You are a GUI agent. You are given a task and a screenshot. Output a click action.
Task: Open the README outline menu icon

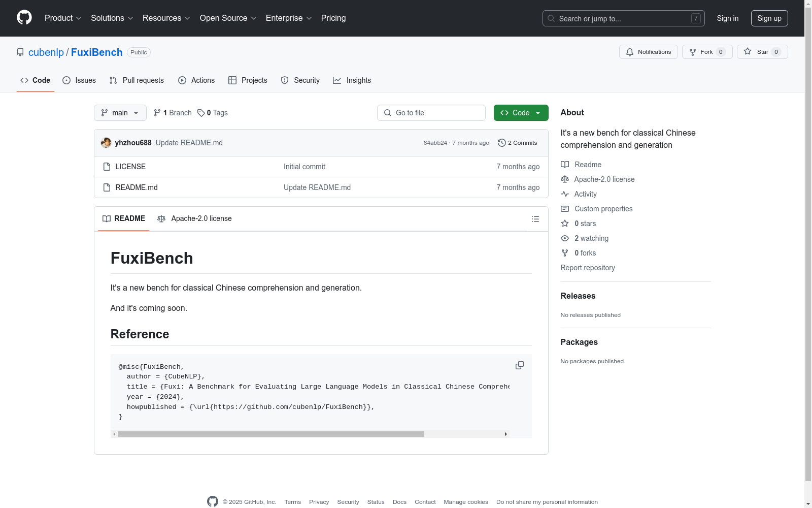pos(535,219)
